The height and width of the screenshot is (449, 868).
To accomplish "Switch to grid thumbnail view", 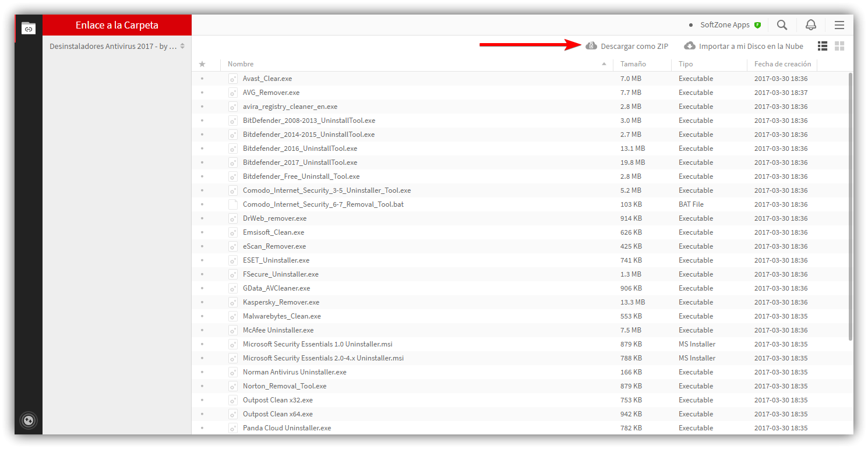I will pyautogui.click(x=839, y=46).
